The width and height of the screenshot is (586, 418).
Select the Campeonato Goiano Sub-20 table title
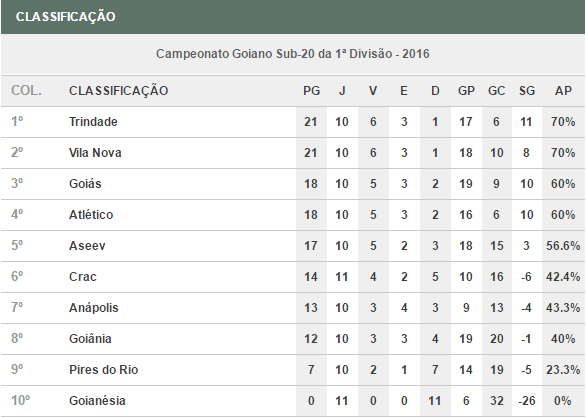[x=293, y=54]
